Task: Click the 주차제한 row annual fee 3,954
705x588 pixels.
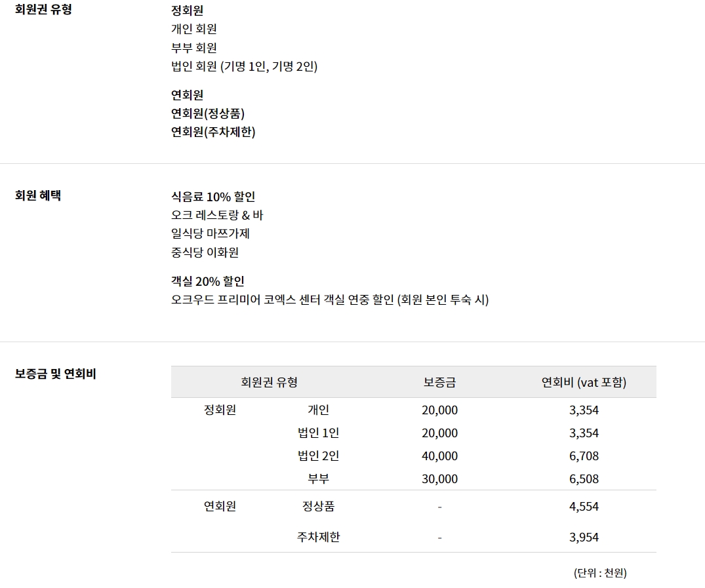Action: (584, 538)
